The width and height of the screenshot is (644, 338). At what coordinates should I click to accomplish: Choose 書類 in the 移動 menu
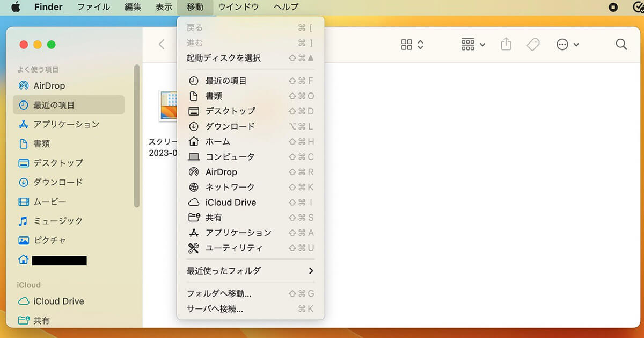pyautogui.click(x=250, y=96)
